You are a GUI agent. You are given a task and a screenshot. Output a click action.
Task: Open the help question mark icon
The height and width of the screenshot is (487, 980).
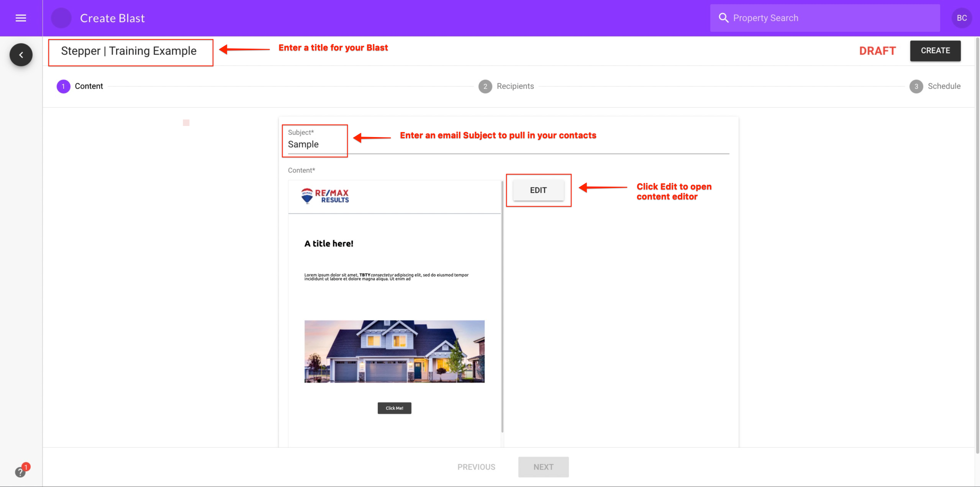click(x=20, y=472)
